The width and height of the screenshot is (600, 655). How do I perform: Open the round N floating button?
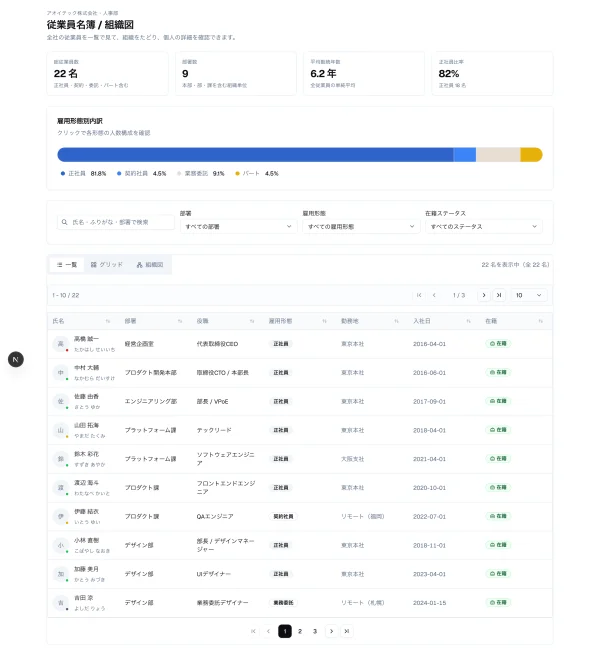pos(16,359)
